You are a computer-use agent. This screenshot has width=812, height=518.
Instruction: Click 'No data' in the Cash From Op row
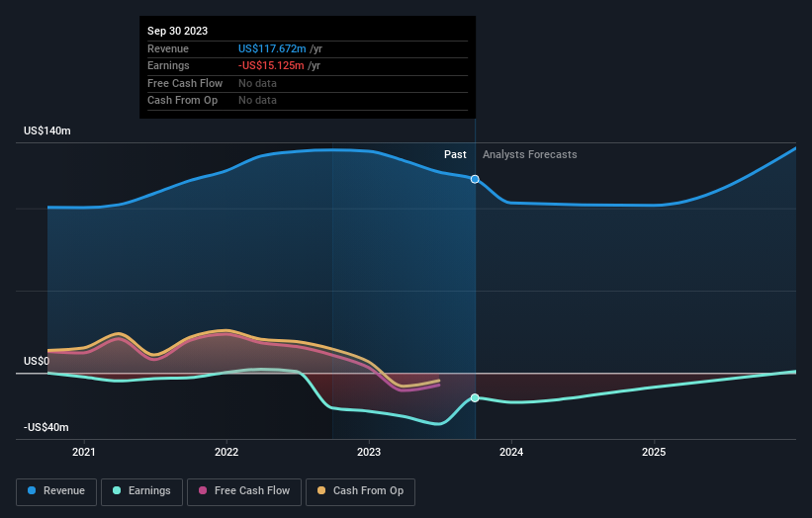(257, 101)
